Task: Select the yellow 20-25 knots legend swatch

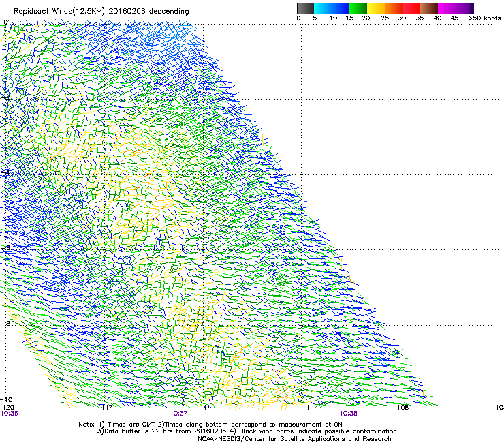Action: (x=376, y=8)
